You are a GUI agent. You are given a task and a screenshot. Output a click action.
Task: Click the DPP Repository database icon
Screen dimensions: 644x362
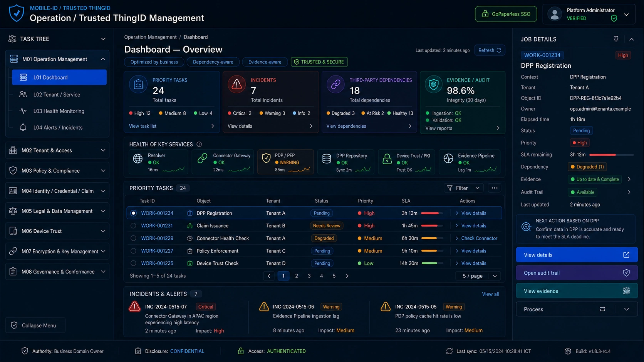(x=327, y=158)
